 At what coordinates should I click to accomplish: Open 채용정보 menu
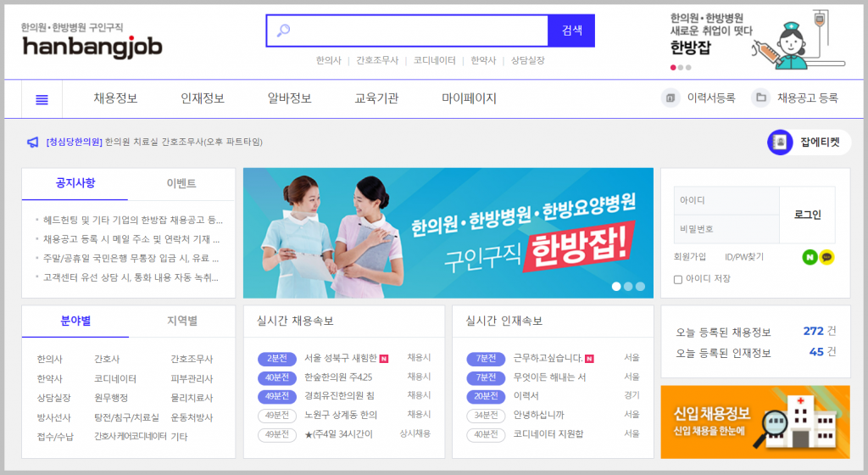point(115,98)
